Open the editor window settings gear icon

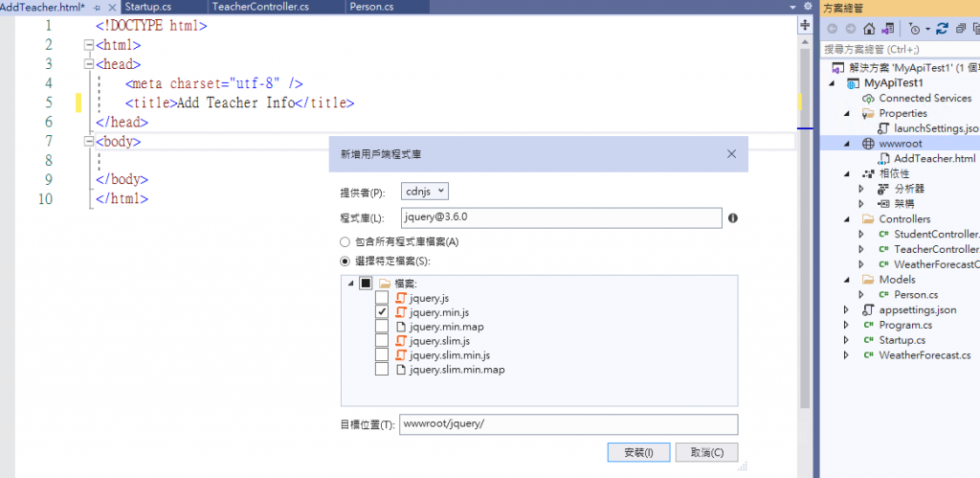[x=808, y=7]
